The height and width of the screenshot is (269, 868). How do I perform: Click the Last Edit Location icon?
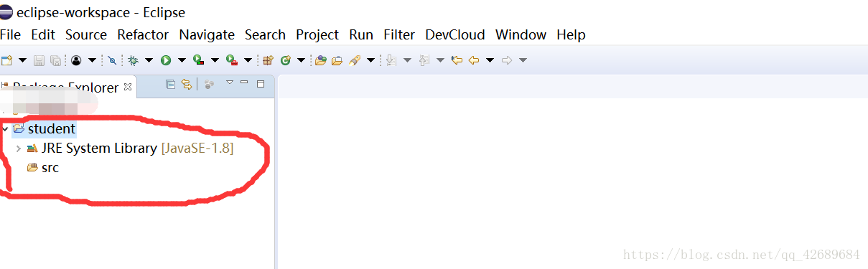tap(457, 60)
